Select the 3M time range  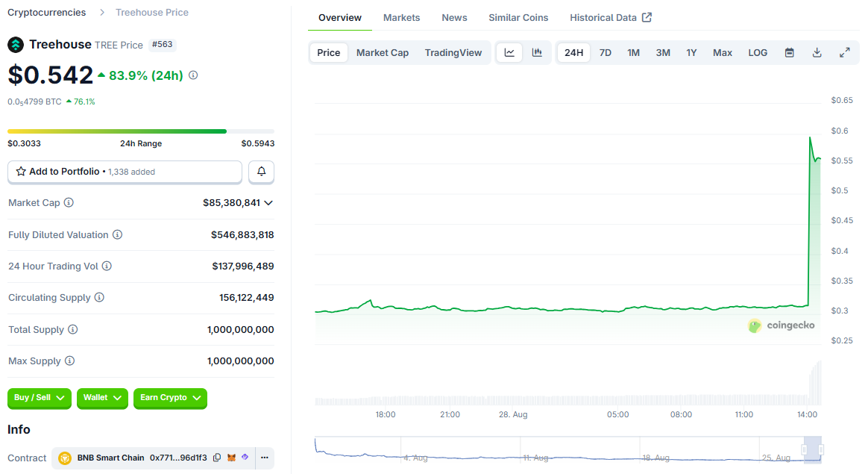pyautogui.click(x=663, y=53)
